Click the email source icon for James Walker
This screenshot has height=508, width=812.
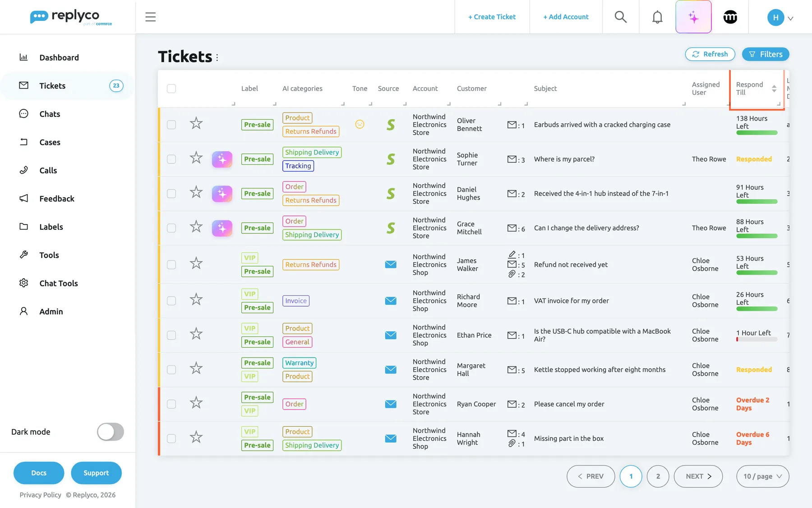coord(391,265)
